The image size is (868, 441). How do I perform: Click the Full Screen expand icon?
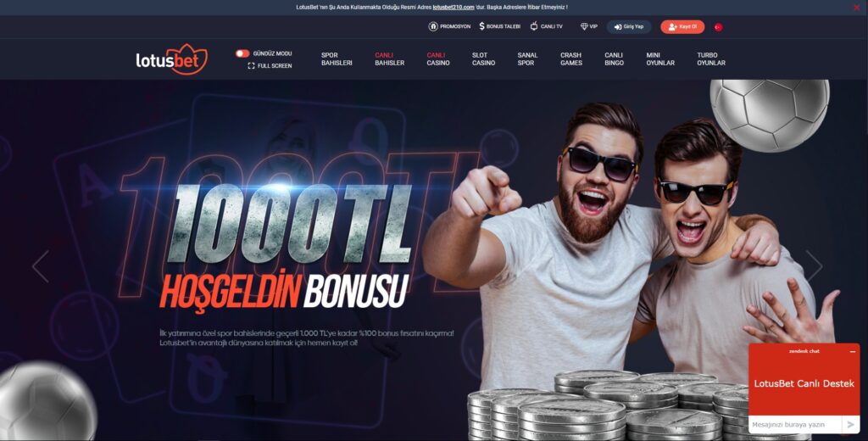(x=251, y=65)
